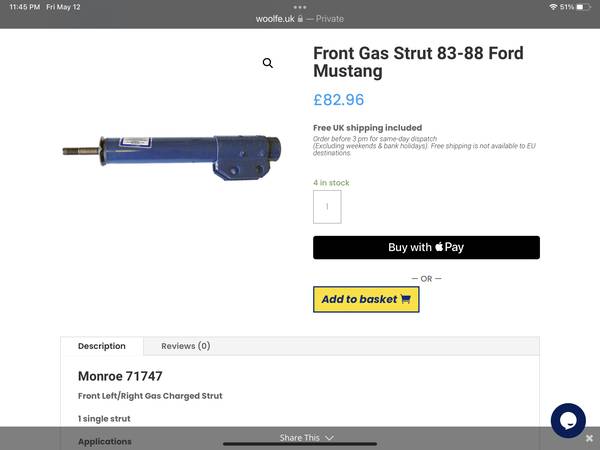Click the quantity input field

pos(327,207)
